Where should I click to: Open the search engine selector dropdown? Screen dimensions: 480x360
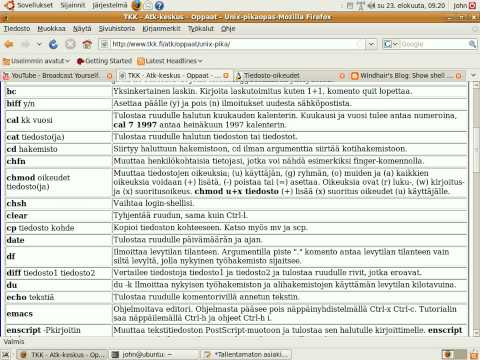(391, 44)
